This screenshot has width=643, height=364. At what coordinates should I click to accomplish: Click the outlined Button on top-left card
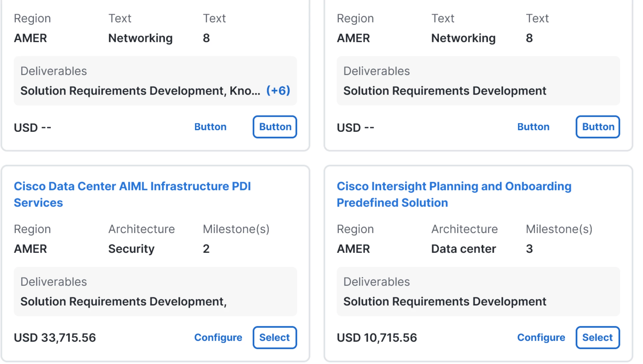(275, 127)
